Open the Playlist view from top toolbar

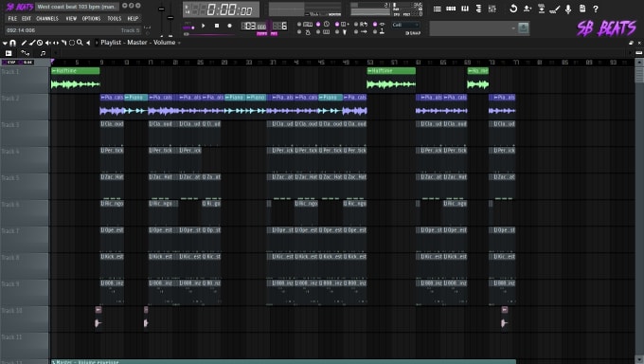[x=437, y=9]
